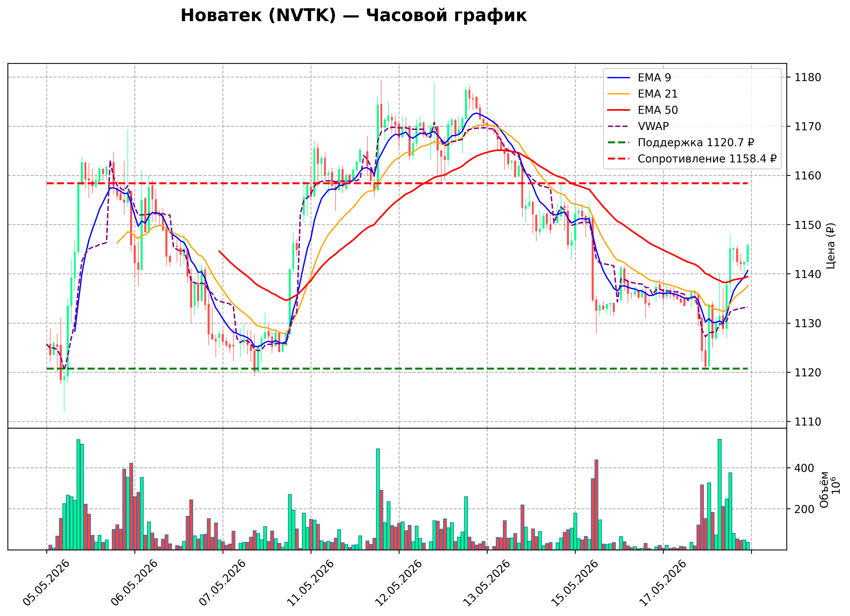Select the 1130 price tick label
The image size is (850, 616).
coord(808,323)
